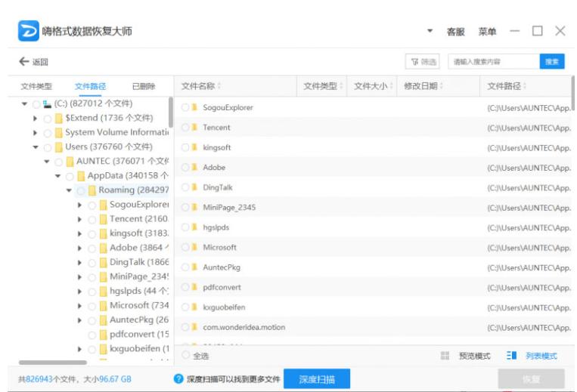Screen dimensions: 577x392
Task: Select checkbox beside Adobe in tree
Action: (x=92, y=248)
